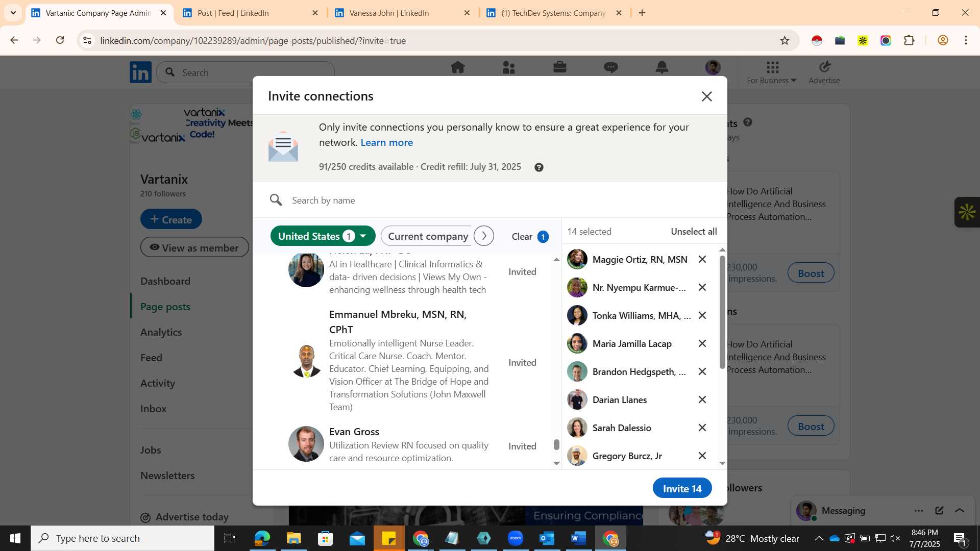Open credits help question mark icon
Screen dimensions: 980x551
pos(538,167)
